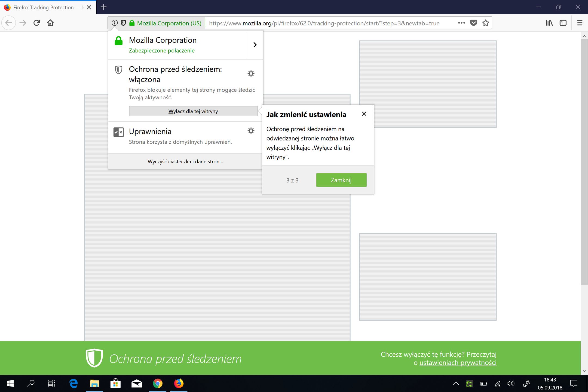The image size is (588, 392).
Task: Open the Library icon in toolbar
Action: (549, 23)
